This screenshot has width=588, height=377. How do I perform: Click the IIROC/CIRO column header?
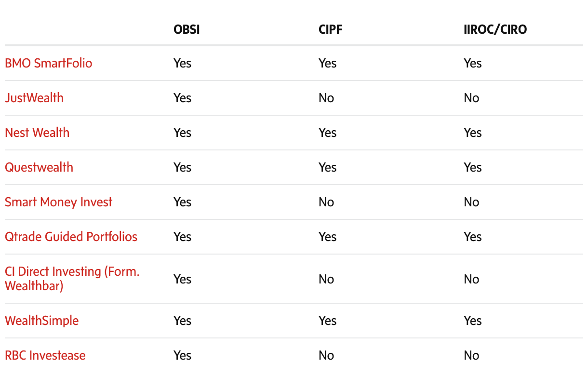(x=495, y=29)
